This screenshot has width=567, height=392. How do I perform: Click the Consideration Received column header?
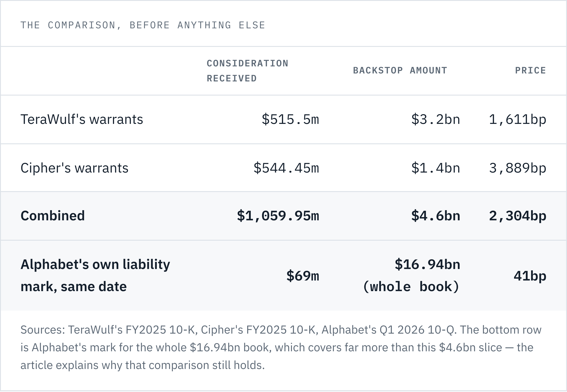pyautogui.click(x=247, y=71)
